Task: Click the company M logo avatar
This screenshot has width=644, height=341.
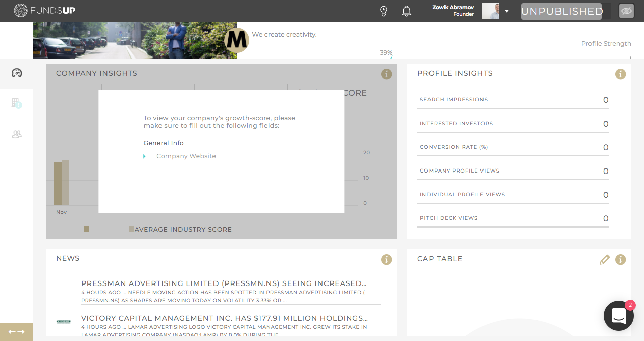Action: (x=237, y=40)
